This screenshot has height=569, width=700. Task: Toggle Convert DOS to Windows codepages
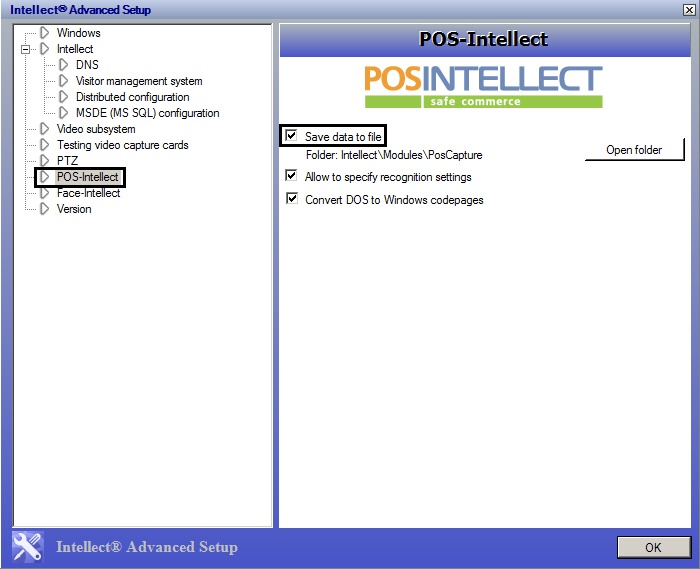pyautogui.click(x=291, y=198)
